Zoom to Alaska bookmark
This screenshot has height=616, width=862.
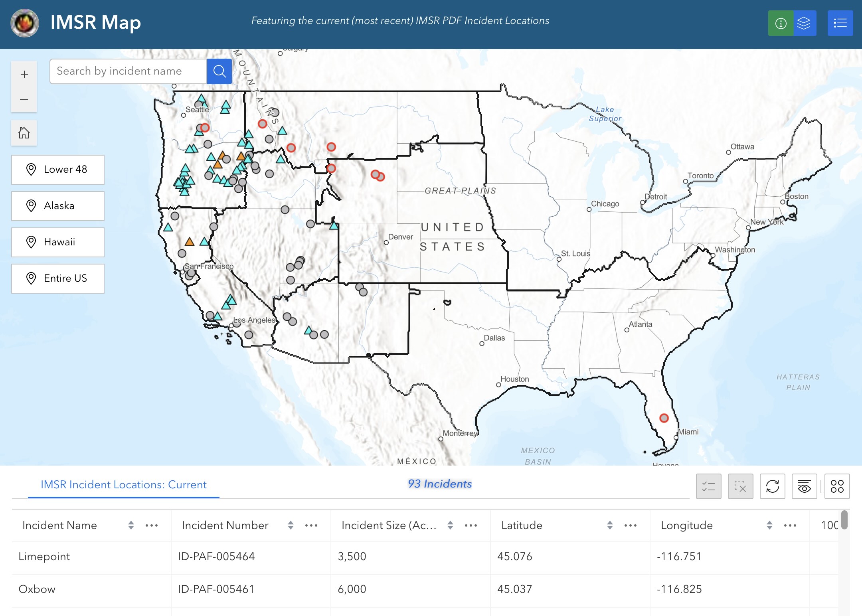tap(58, 206)
